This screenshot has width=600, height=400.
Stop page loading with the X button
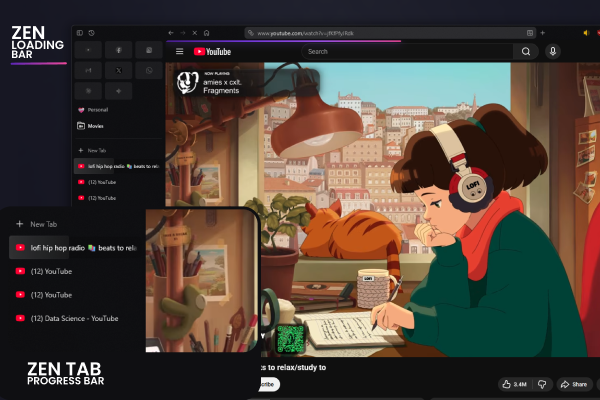click(195, 33)
